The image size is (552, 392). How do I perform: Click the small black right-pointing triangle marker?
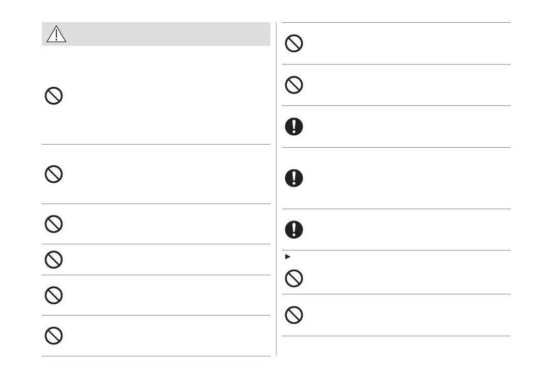tap(286, 257)
